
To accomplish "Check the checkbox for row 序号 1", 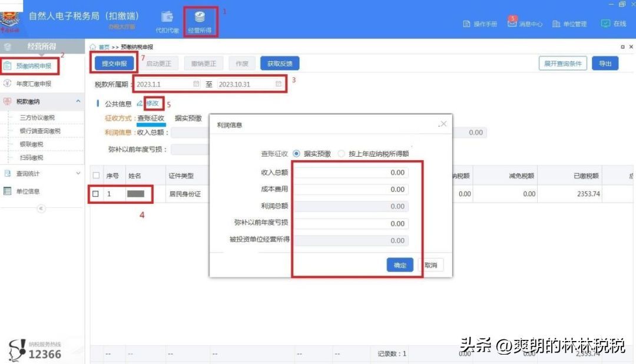I will point(95,193).
